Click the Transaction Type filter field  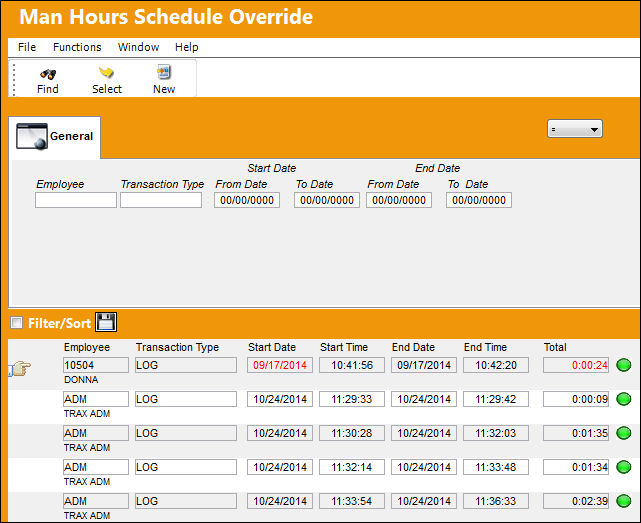click(x=161, y=200)
